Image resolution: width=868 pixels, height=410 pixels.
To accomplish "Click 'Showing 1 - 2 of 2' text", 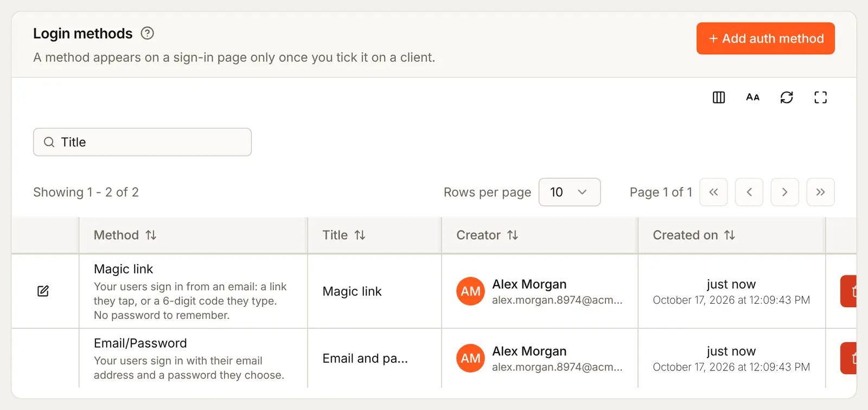I will 86,192.
